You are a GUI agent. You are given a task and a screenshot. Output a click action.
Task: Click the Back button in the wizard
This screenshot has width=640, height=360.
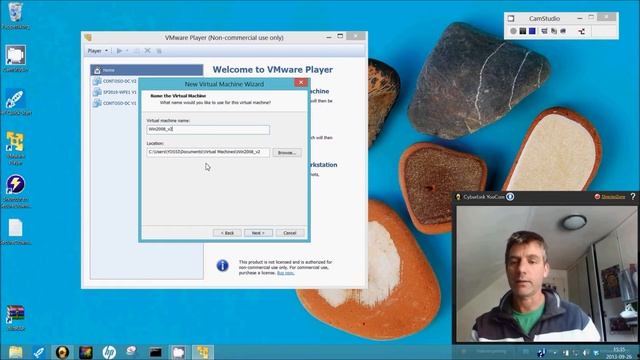(x=227, y=233)
